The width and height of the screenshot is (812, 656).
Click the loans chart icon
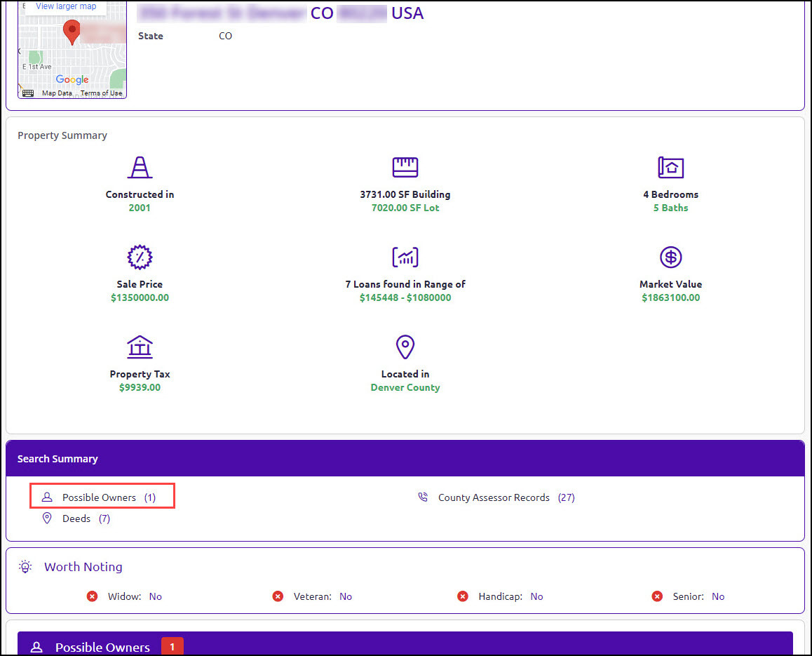tap(405, 257)
